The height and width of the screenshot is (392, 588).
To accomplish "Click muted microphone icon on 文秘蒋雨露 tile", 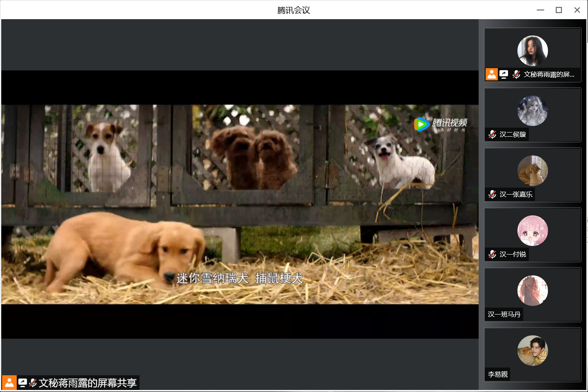I will coord(516,74).
